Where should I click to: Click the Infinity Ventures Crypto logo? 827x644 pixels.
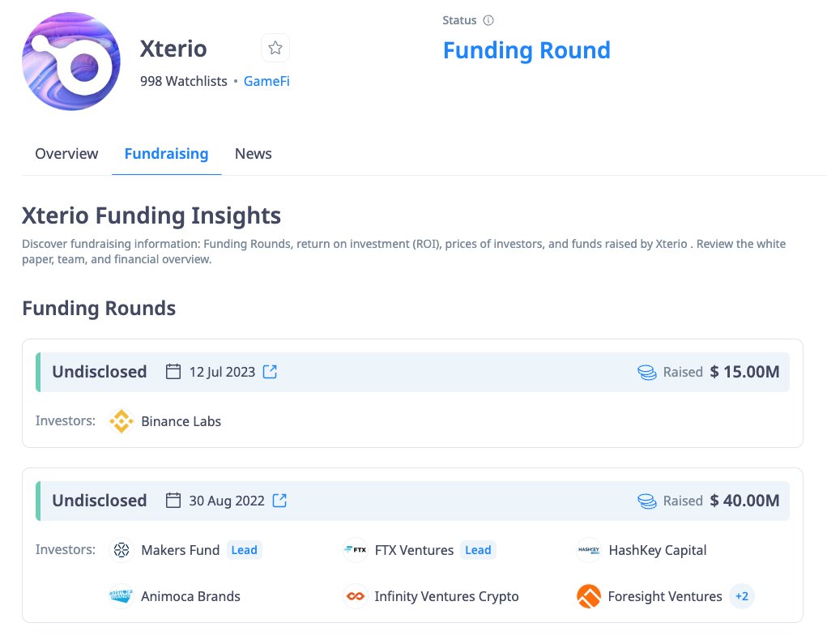point(355,596)
